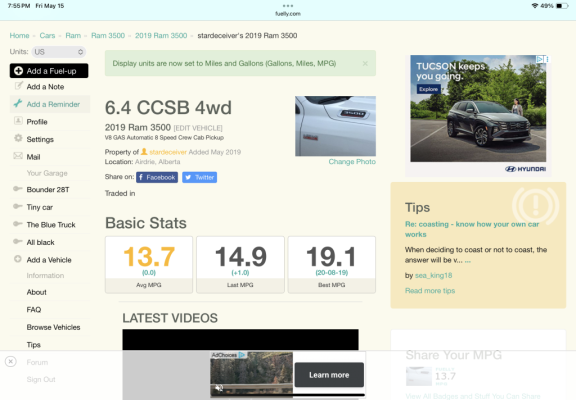Share on Facebook button
This screenshot has height=400, width=576.
(x=157, y=177)
